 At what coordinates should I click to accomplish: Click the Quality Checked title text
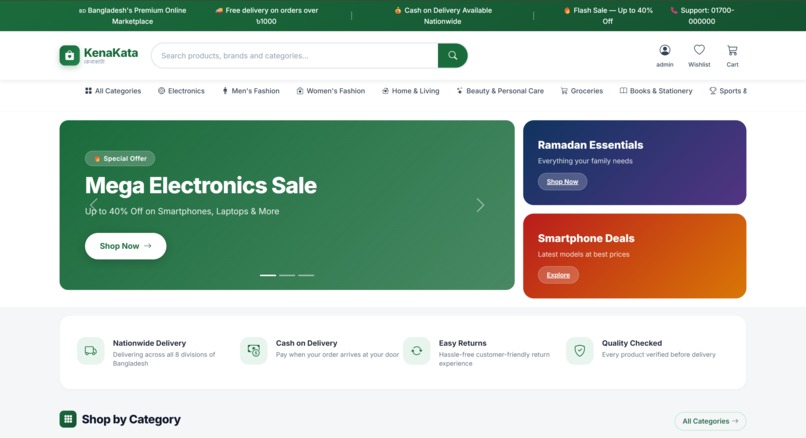point(632,343)
